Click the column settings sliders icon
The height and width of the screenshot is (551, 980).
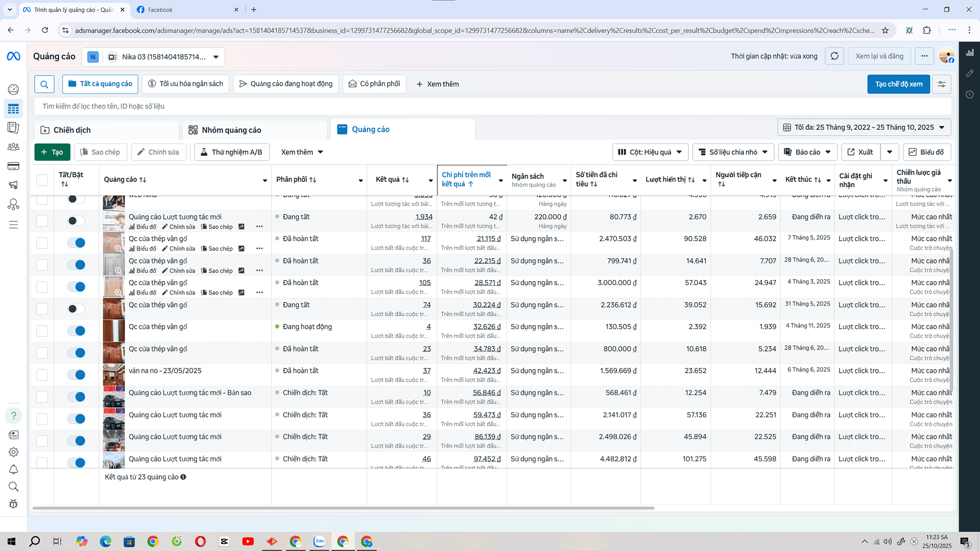pyautogui.click(x=942, y=84)
